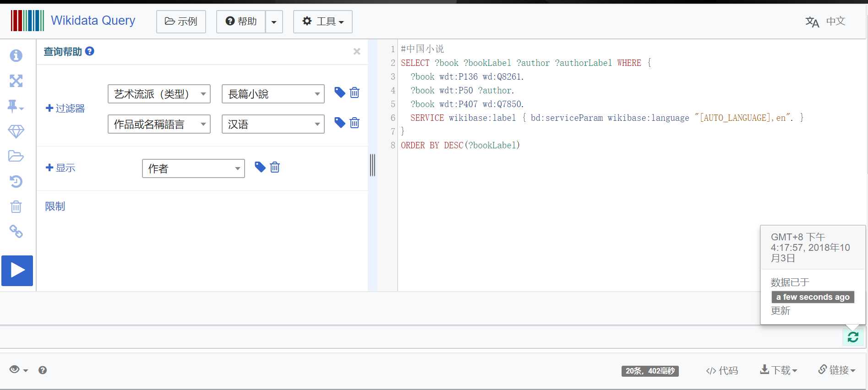Click the 限制 limit link
The width and height of the screenshot is (868, 390).
click(x=55, y=206)
